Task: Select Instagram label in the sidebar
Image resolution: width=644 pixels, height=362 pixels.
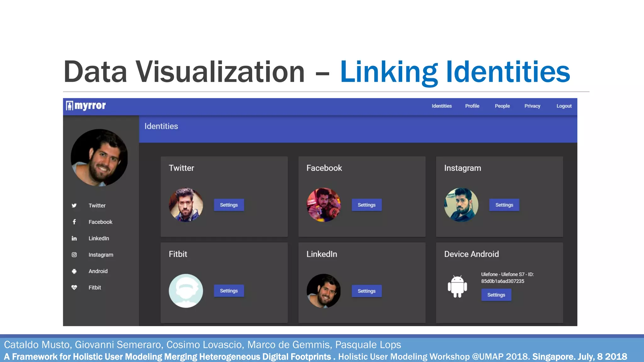Action: pos(101,255)
